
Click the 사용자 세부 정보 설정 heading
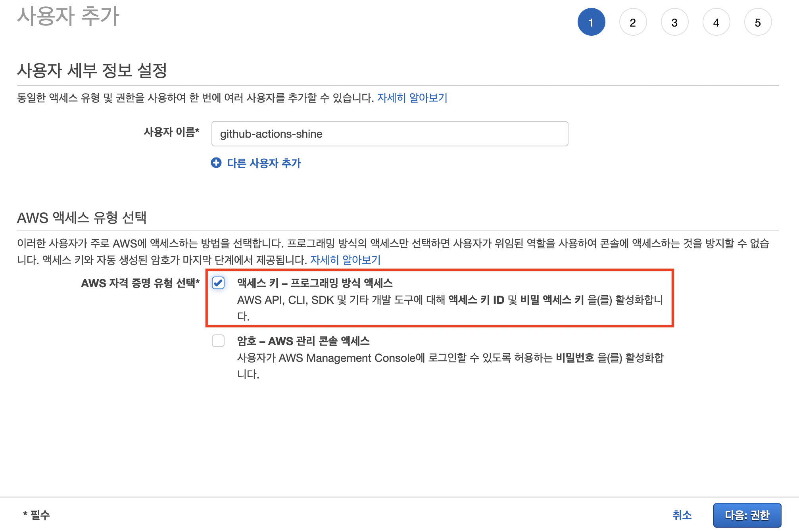click(92, 70)
